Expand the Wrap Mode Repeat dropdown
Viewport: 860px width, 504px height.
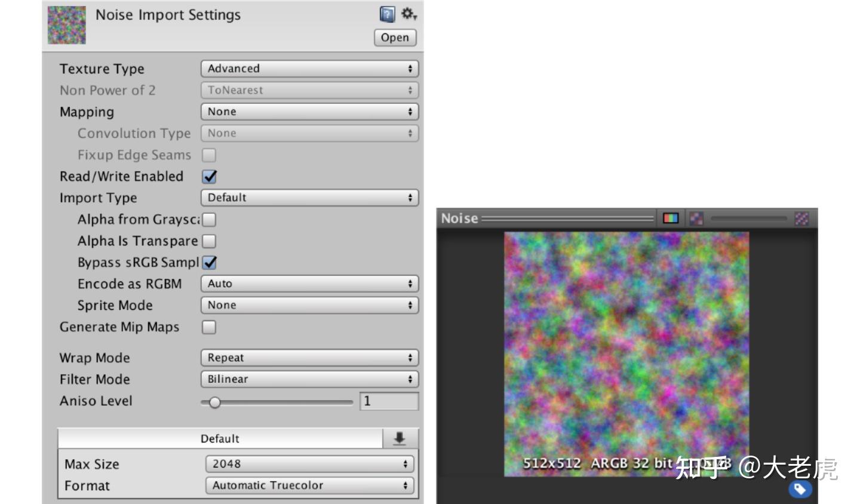point(309,358)
